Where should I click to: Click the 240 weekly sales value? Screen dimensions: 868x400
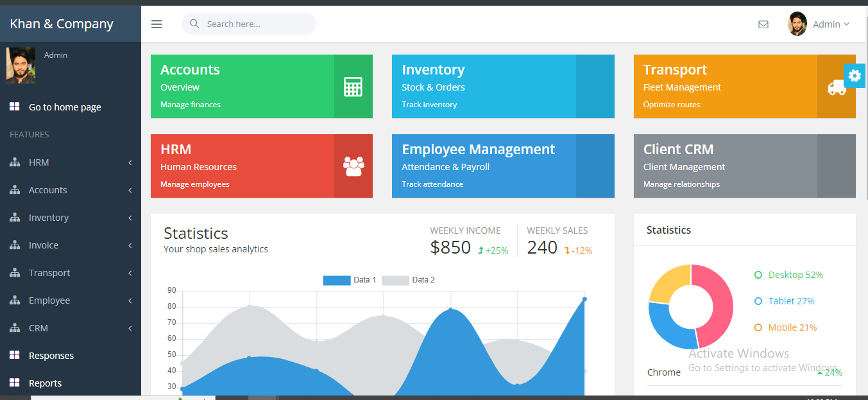pos(542,247)
